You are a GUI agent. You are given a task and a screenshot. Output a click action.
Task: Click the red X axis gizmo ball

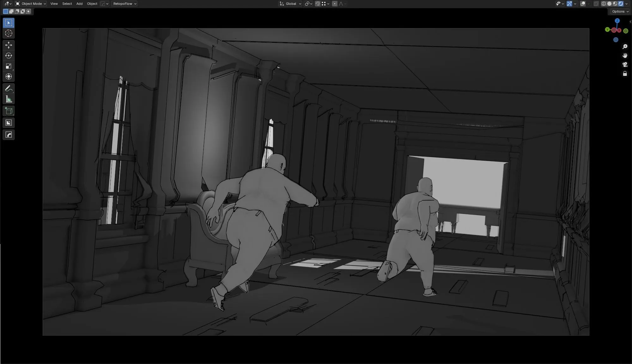(x=619, y=30)
